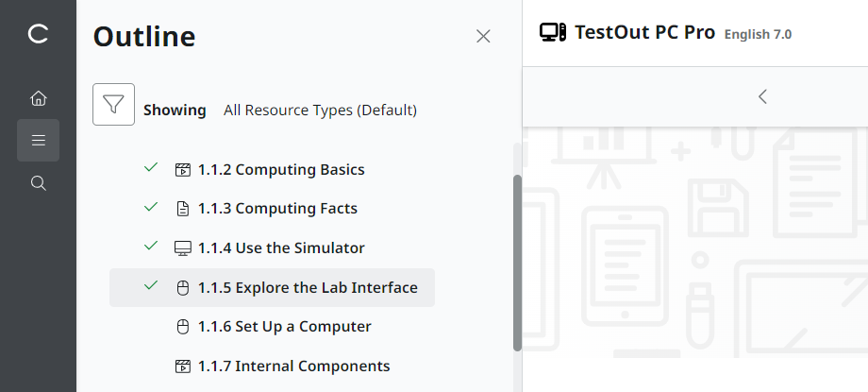868x392 pixels.
Task: Click the green checkmark for Computing Facts
Action: pos(150,207)
